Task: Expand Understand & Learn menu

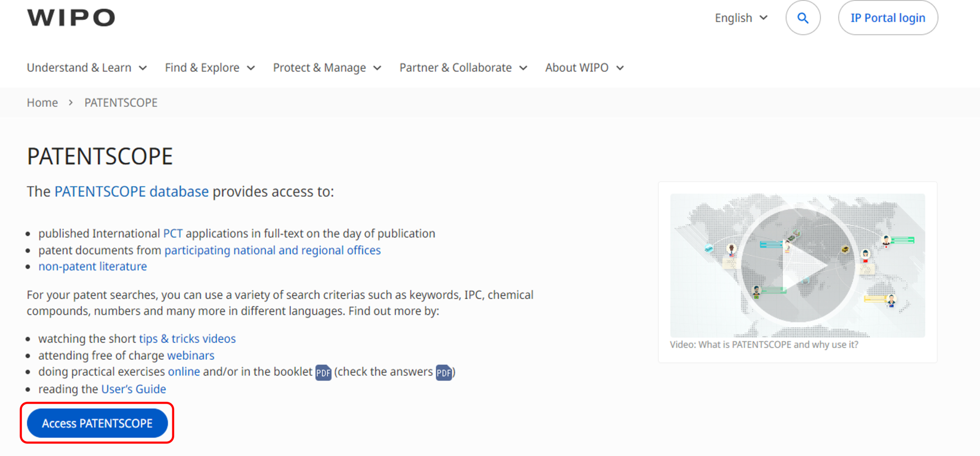Action: [87, 68]
